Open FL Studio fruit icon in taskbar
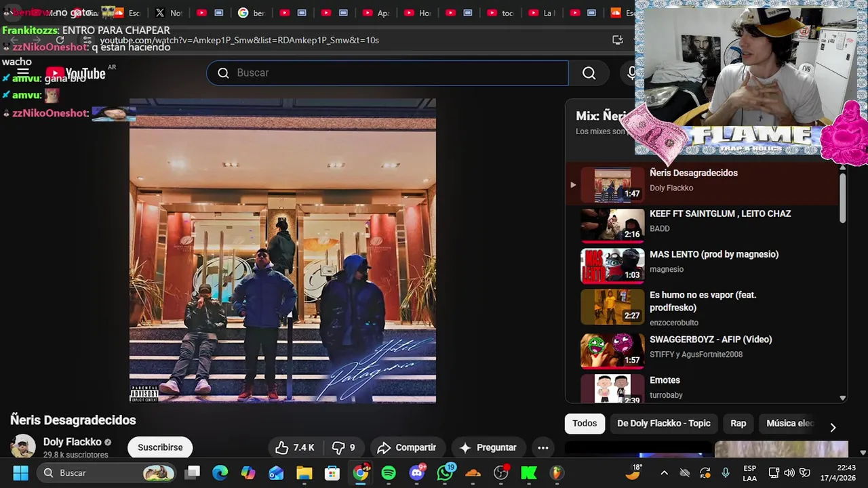The height and width of the screenshot is (488, 868). (x=557, y=473)
